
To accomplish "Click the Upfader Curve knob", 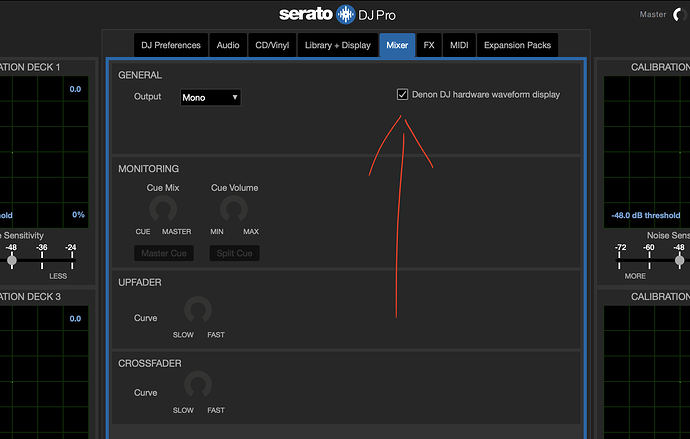I will (x=198, y=310).
